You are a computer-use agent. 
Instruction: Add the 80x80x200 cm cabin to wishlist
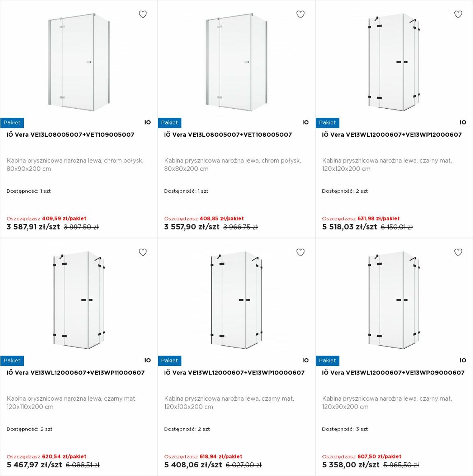click(x=300, y=14)
